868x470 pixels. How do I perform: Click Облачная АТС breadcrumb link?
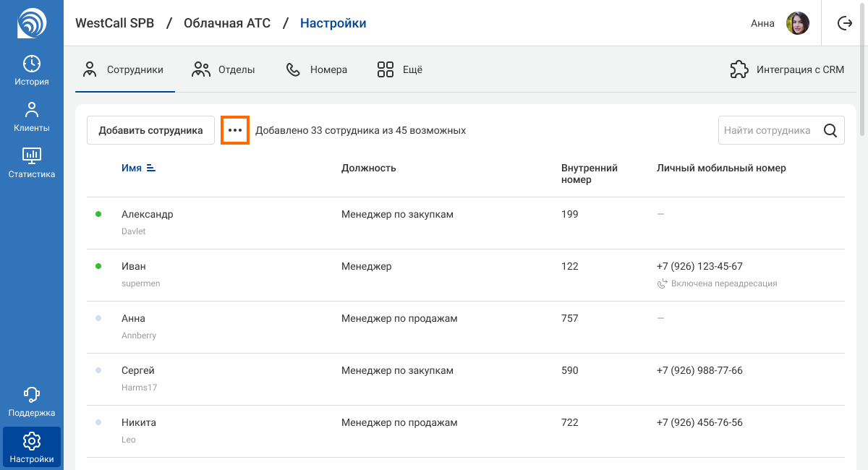[227, 23]
